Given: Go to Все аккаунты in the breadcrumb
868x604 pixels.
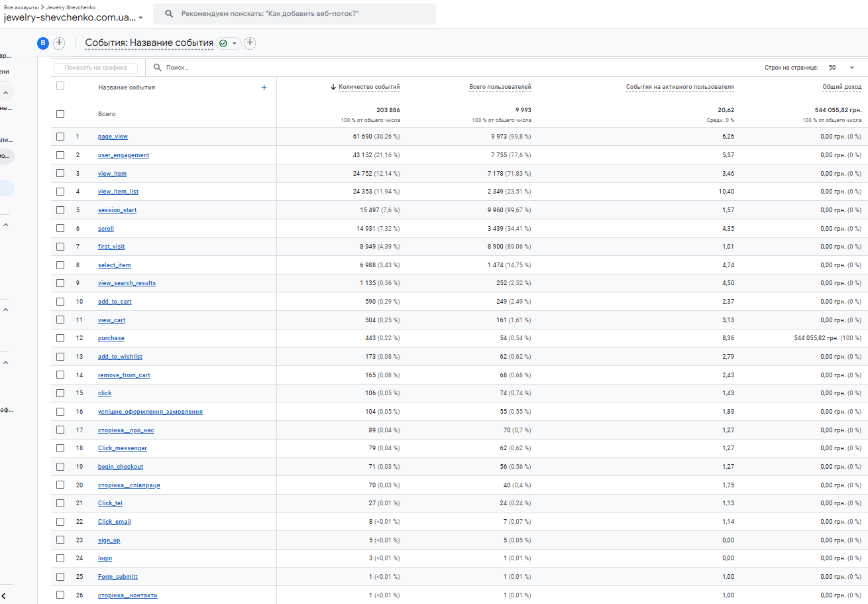Looking at the screenshot, I should click(x=22, y=7).
